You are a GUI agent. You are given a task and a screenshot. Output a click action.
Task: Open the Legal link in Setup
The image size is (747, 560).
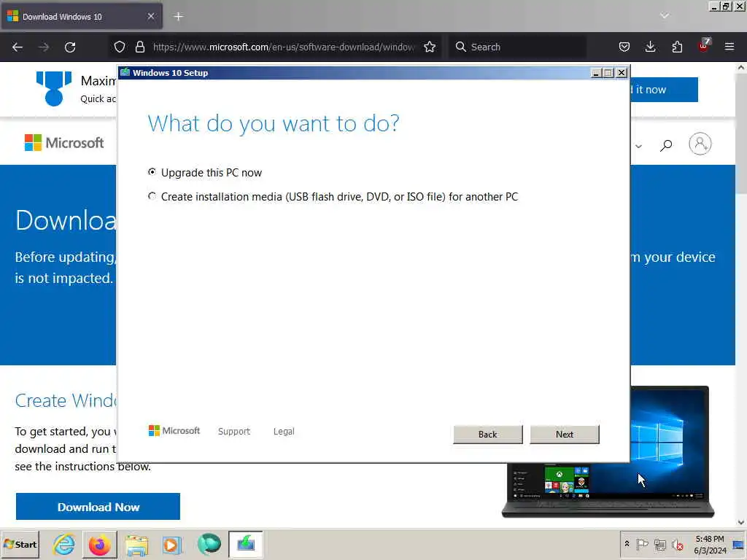click(284, 432)
